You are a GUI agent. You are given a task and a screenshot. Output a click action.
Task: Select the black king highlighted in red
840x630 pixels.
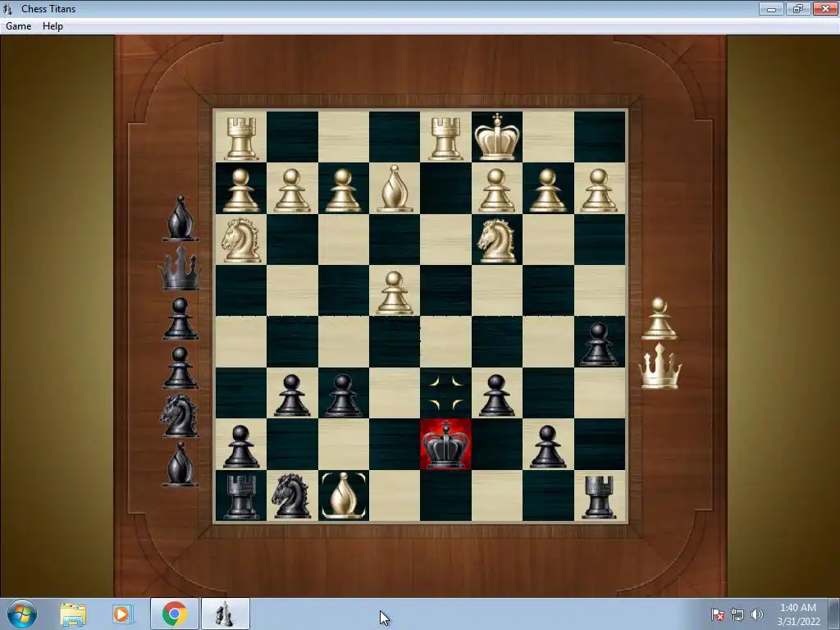tap(445, 444)
